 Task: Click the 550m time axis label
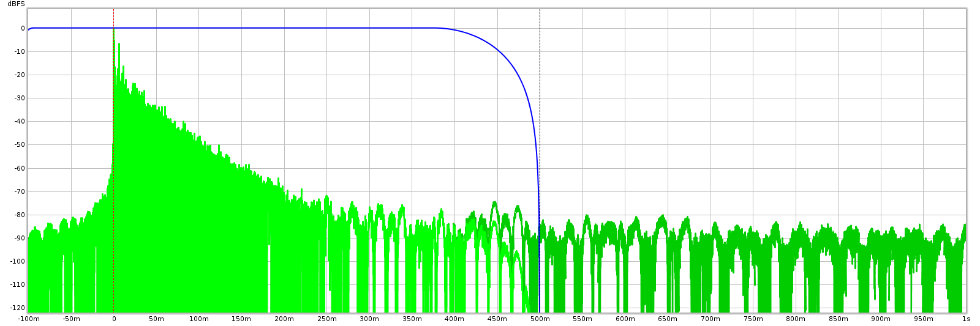582,319
